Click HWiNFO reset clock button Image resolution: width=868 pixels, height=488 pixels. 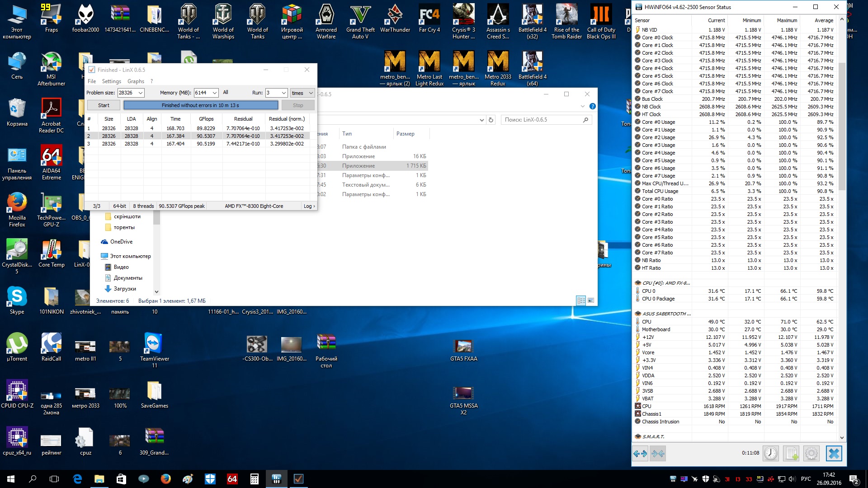(770, 453)
